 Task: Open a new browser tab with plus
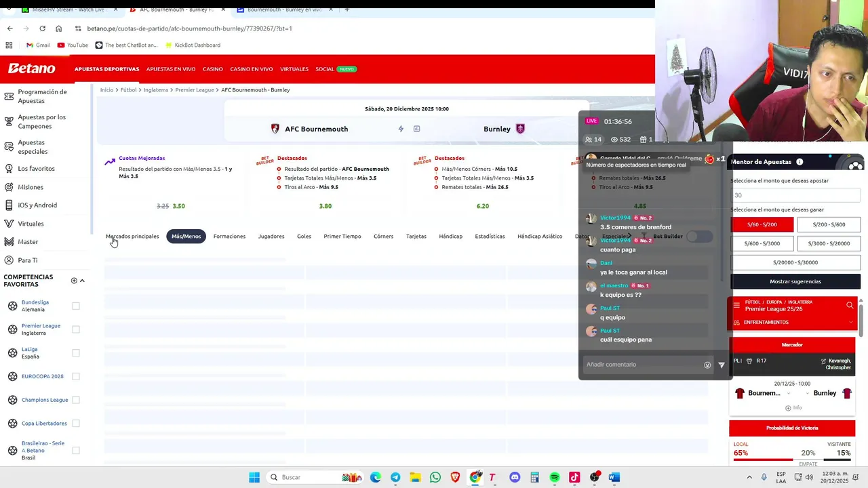tap(347, 9)
